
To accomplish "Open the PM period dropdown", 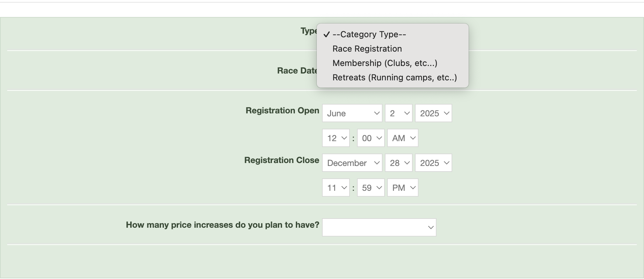I will (402, 188).
